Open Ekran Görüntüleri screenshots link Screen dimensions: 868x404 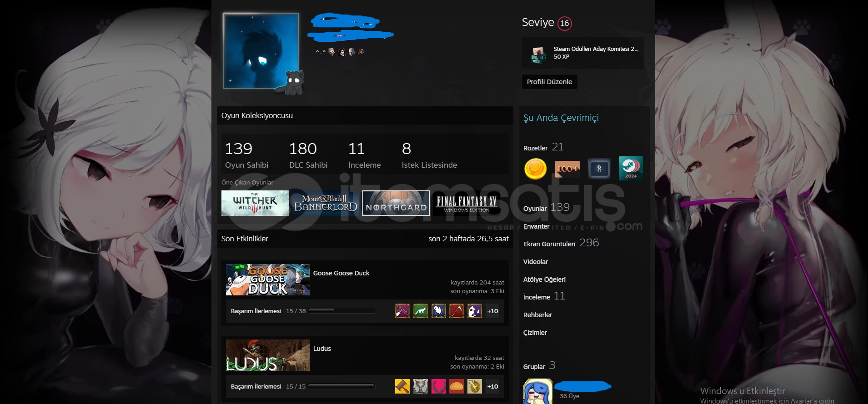pyautogui.click(x=549, y=244)
